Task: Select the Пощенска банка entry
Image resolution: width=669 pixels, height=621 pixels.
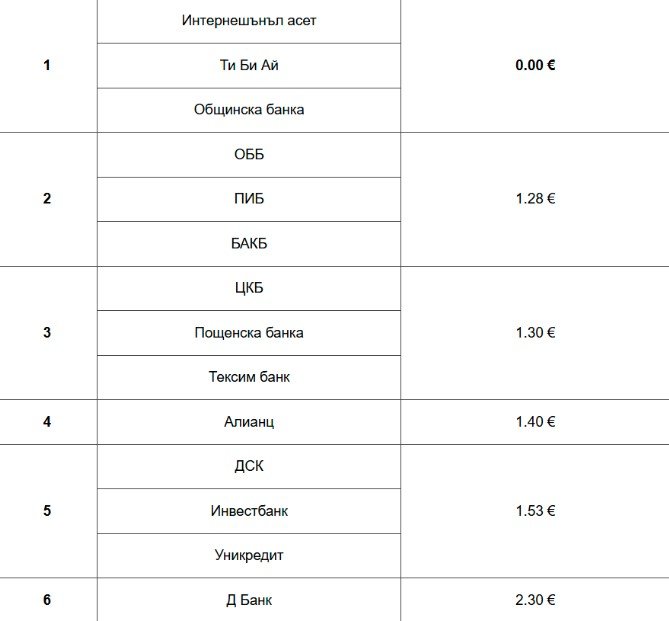Action: point(249,333)
